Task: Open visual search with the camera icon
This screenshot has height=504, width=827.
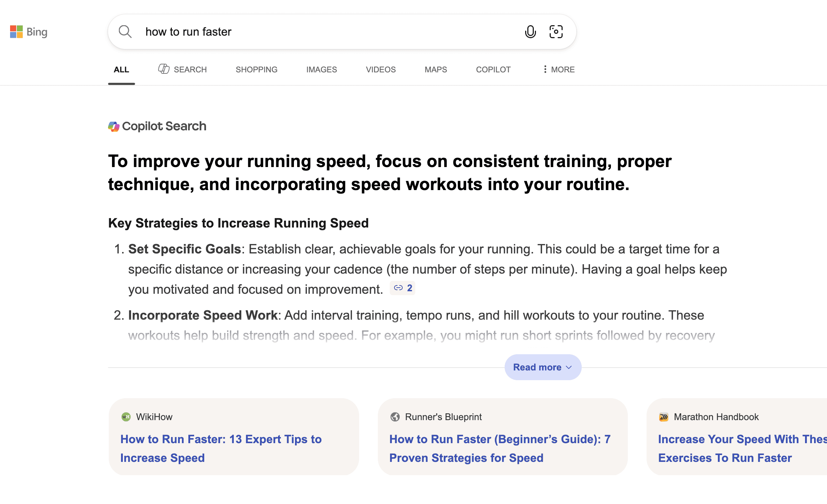Action: 556,32
